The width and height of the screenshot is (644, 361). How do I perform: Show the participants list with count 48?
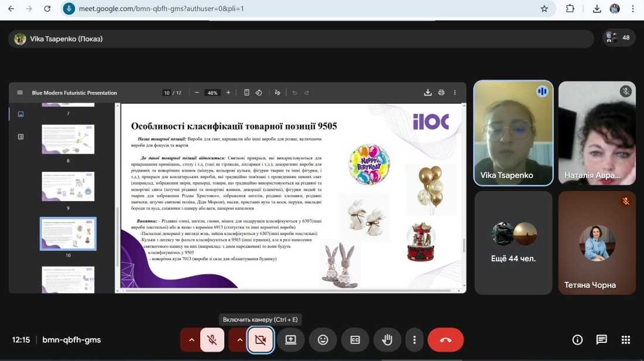click(619, 38)
